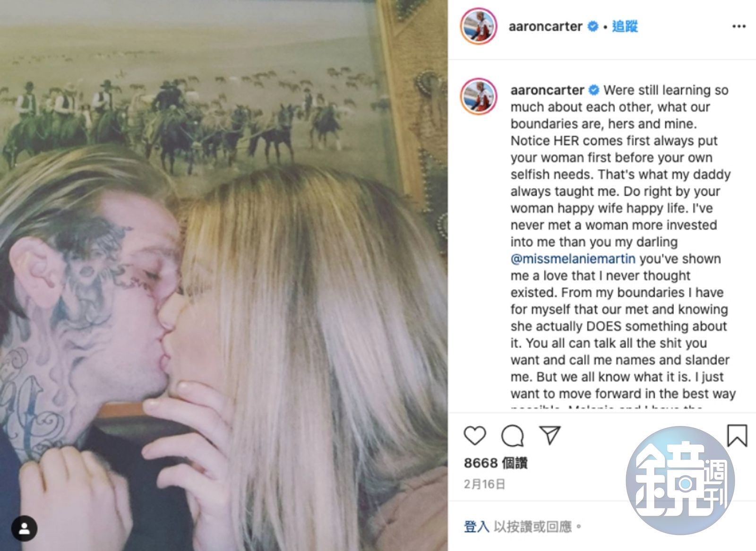Click the 登入 login link

coord(476,526)
